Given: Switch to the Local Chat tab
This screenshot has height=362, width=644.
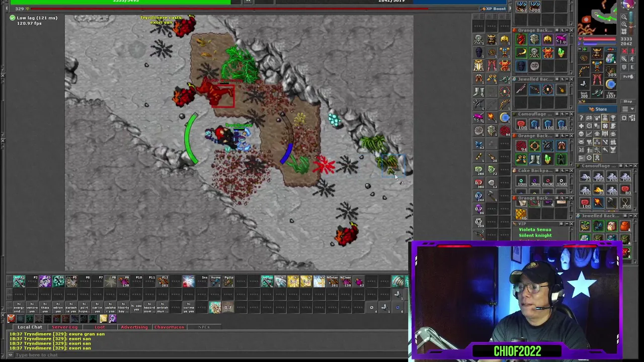Looking at the screenshot, I should (30, 327).
